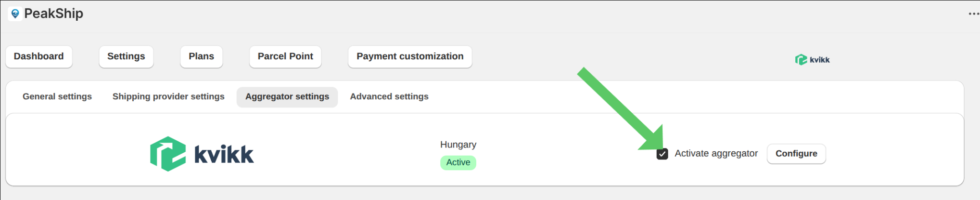Click the Hungary country label
Image resolution: width=980 pixels, height=200 pixels.
click(458, 145)
